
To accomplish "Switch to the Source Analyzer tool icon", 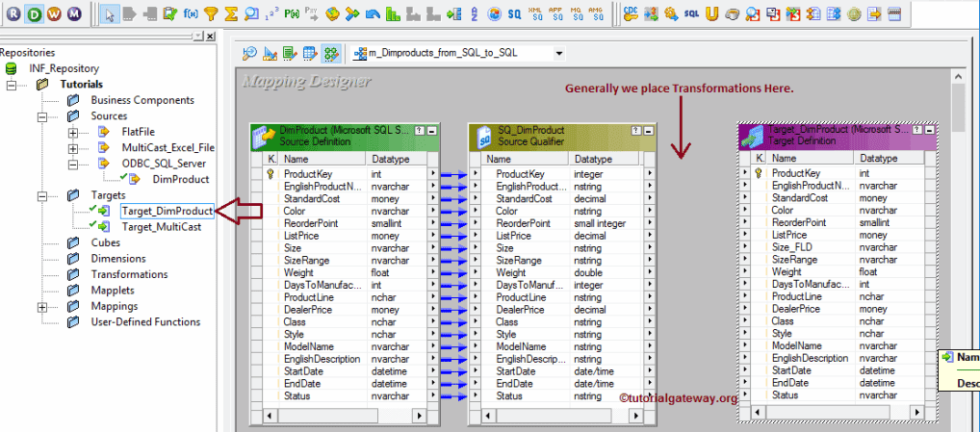I will [x=249, y=53].
